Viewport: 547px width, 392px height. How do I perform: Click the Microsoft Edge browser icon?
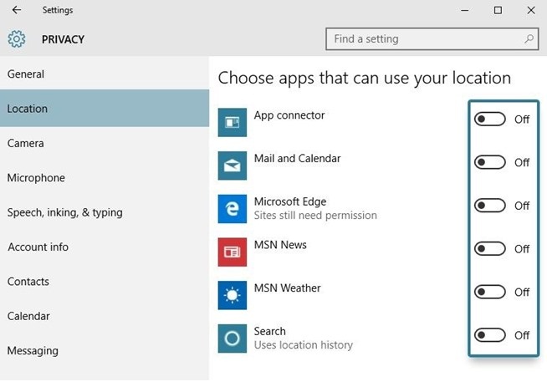[x=232, y=208]
